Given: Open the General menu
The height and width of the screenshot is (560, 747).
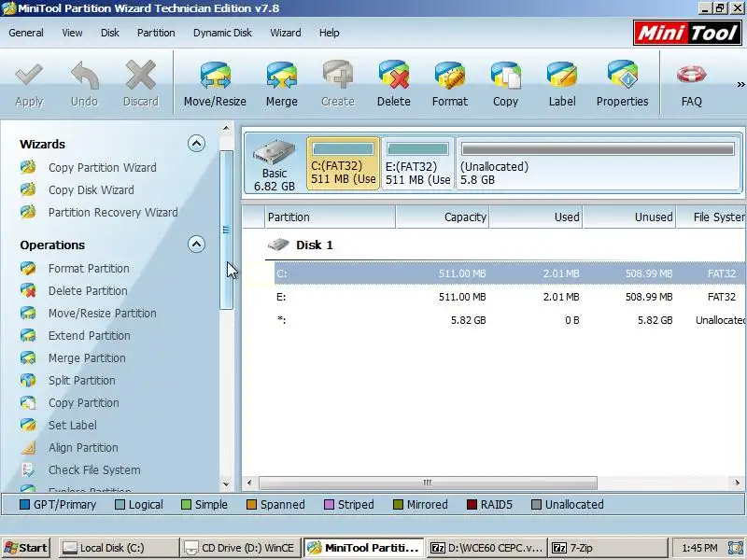Looking at the screenshot, I should pos(26,33).
